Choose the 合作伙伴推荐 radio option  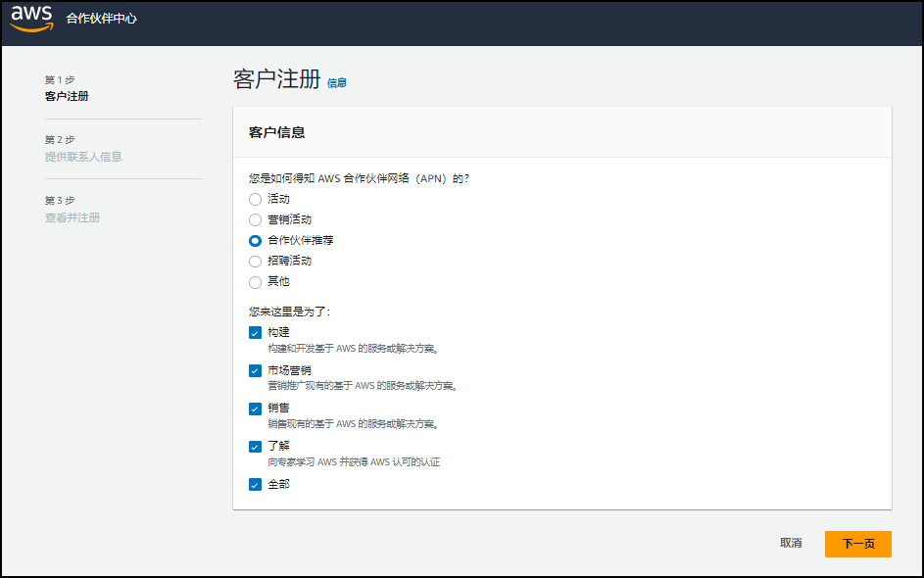[x=255, y=240]
